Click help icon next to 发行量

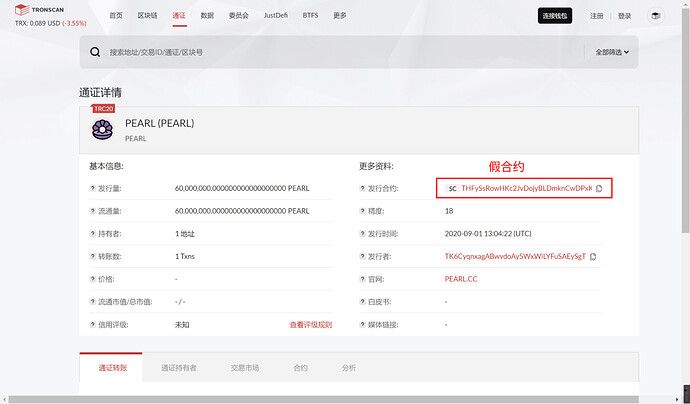pos(92,188)
